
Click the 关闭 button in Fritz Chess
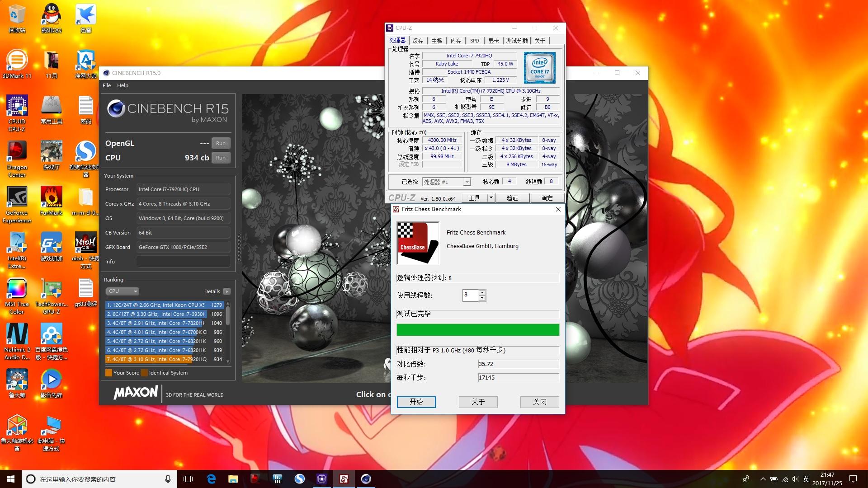[x=539, y=402]
